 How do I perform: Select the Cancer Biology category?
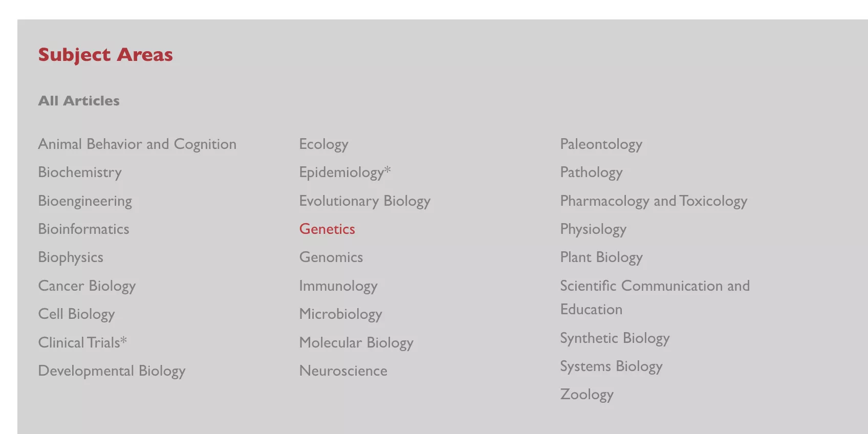click(x=87, y=286)
